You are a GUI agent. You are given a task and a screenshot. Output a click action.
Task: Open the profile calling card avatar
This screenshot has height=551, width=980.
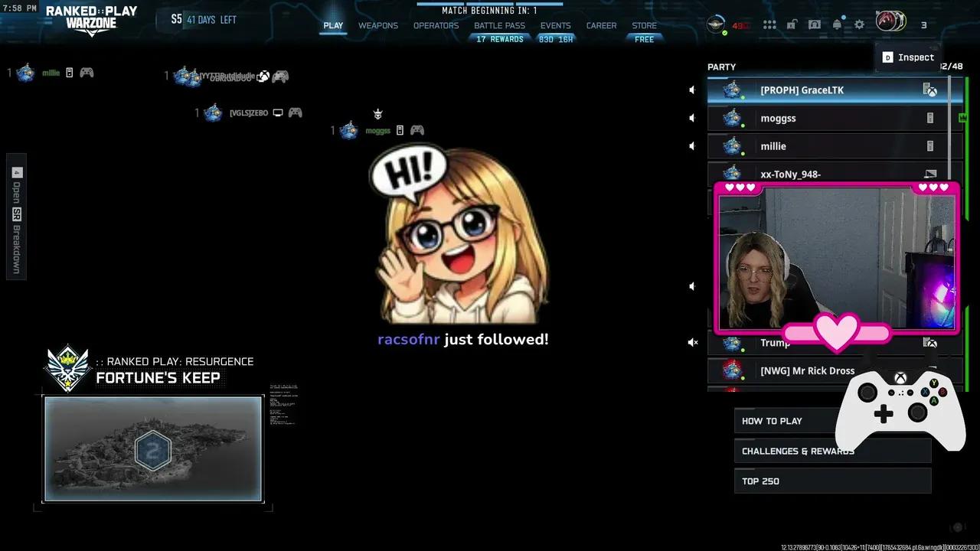891,21
